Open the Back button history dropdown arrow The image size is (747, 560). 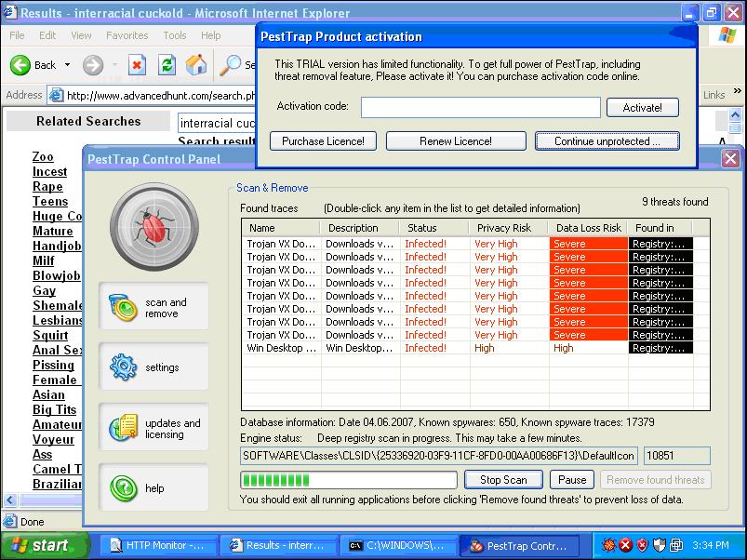click(x=68, y=65)
